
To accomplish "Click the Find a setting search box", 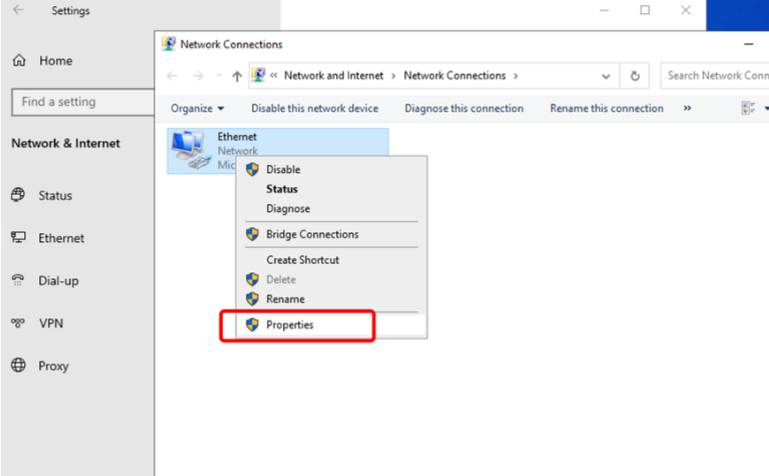I will point(78,102).
